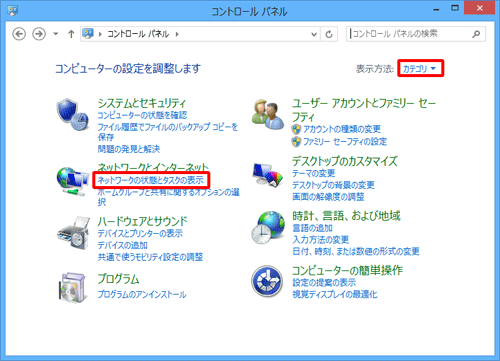500x361 pixels.
Task: Minimize the Control Panel window
Action: (x=436, y=9)
